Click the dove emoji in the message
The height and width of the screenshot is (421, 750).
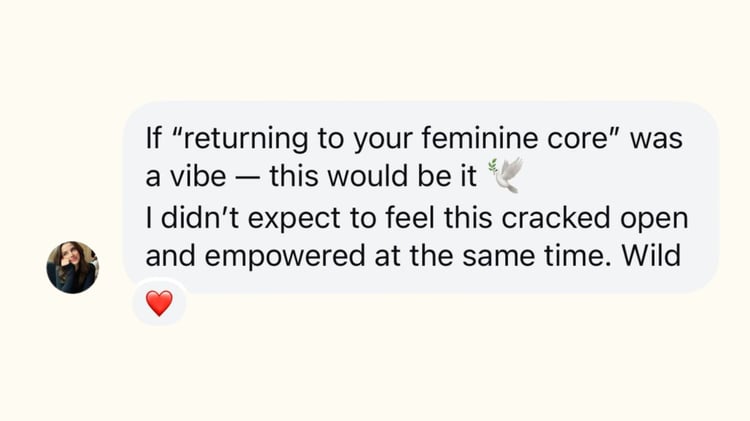(505, 177)
